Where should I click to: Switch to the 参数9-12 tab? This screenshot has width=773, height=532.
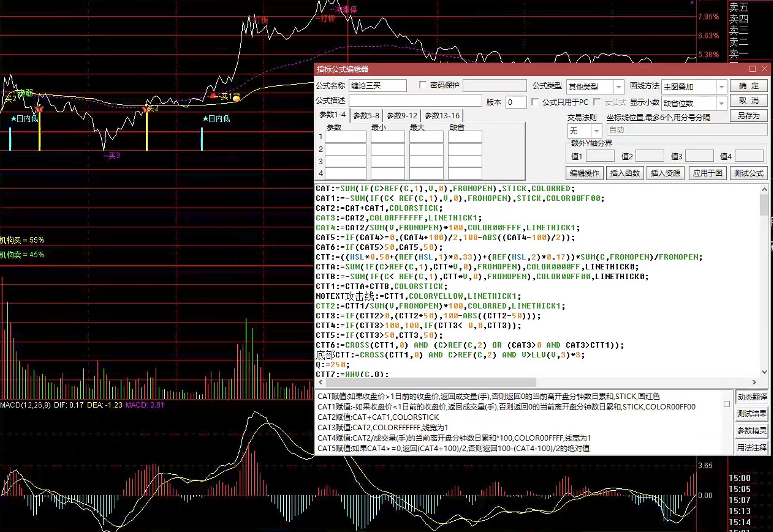point(402,116)
